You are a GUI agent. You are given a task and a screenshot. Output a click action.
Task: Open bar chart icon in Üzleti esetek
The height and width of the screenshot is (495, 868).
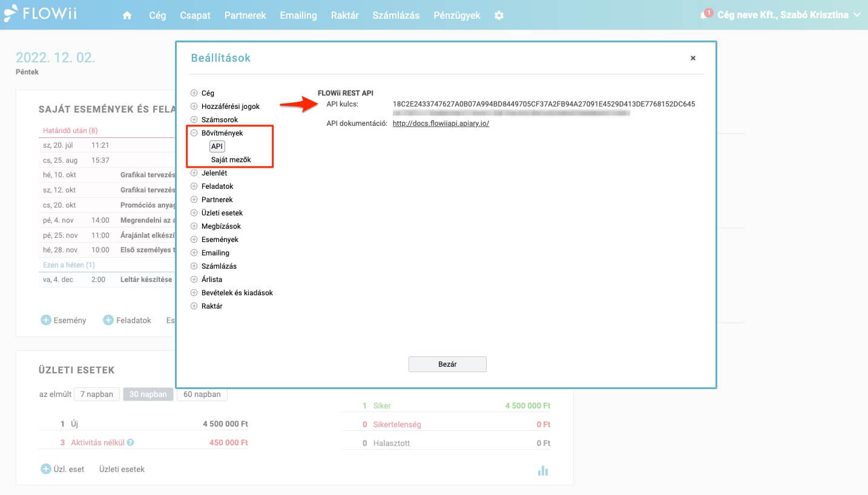(x=543, y=470)
